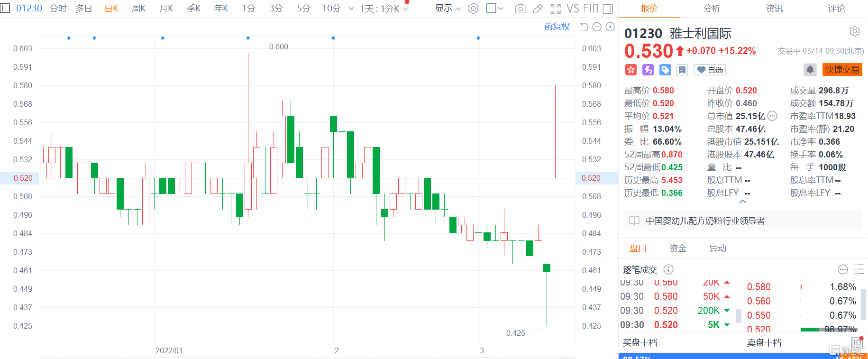Select 3分 chart interval
This screenshot has width=868, height=359.
coord(276,9)
